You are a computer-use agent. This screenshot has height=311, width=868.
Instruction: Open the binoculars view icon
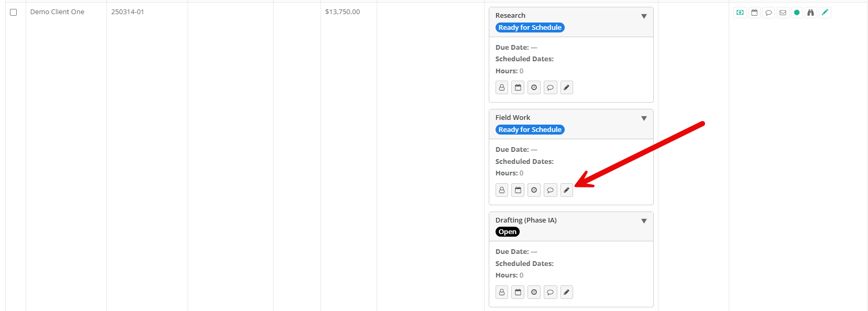tap(810, 13)
